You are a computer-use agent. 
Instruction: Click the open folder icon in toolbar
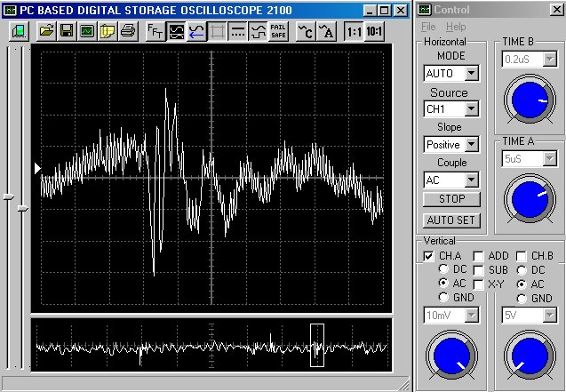(48, 31)
